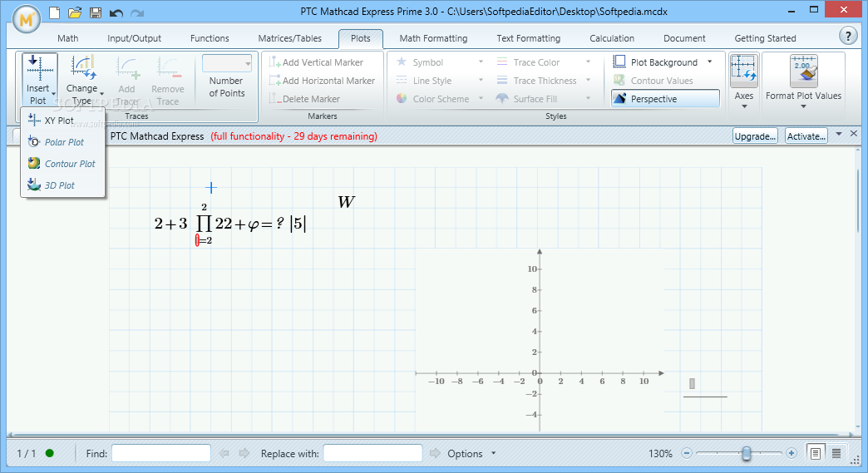This screenshot has height=473, width=868.
Task: Open the Math Formatting ribbon tab
Action: (433, 38)
